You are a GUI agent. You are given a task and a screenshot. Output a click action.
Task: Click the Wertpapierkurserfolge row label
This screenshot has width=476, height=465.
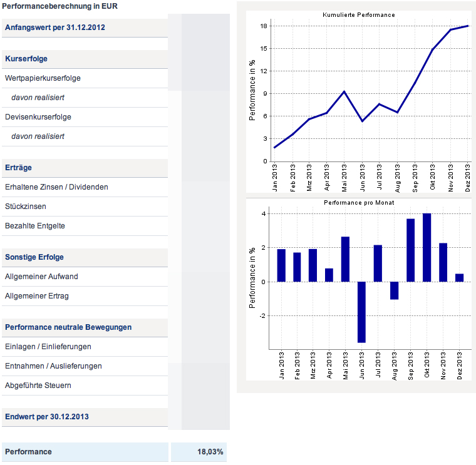pyautogui.click(x=43, y=78)
